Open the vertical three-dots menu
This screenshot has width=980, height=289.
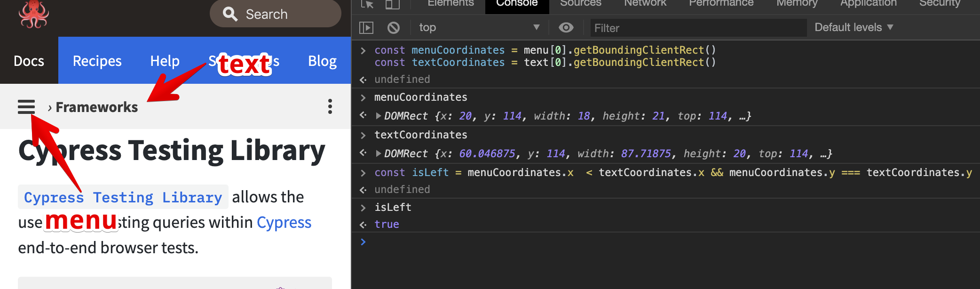tap(330, 106)
